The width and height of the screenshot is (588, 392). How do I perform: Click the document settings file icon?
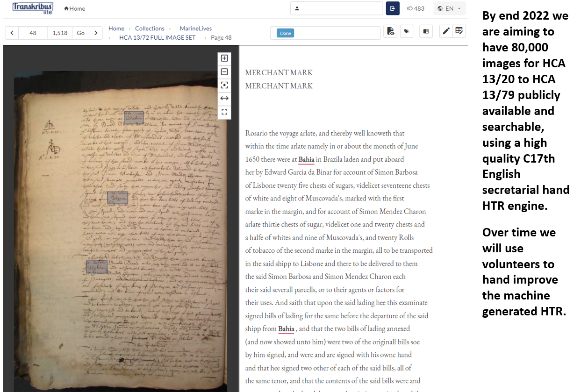pyautogui.click(x=390, y=31)
